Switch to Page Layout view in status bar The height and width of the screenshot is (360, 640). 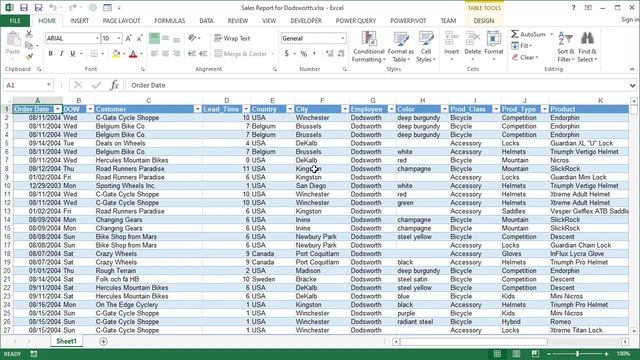[516, 354]
